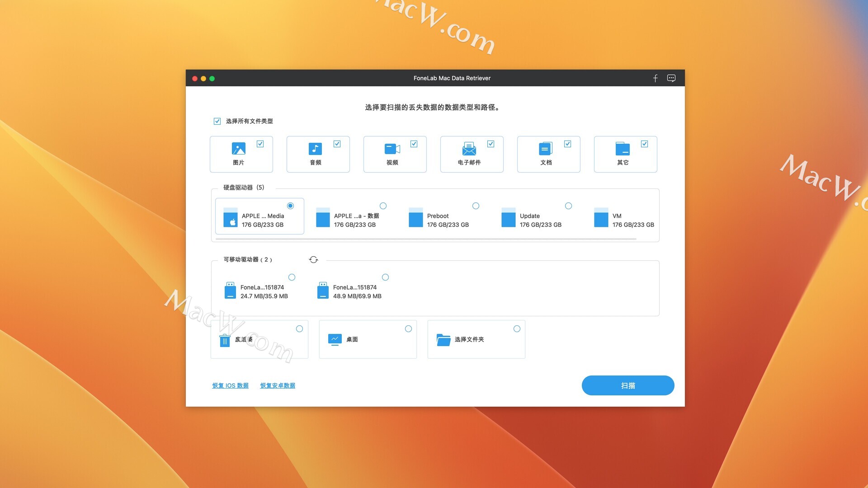Click the 视频 video camera icon
This screenshot has height=488, width=868.
tap(392, 149)
